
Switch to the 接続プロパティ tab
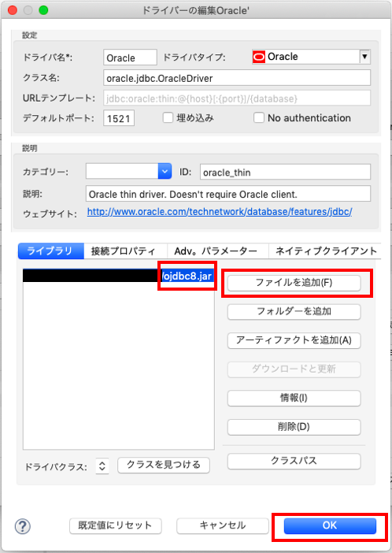pos(125,251)
